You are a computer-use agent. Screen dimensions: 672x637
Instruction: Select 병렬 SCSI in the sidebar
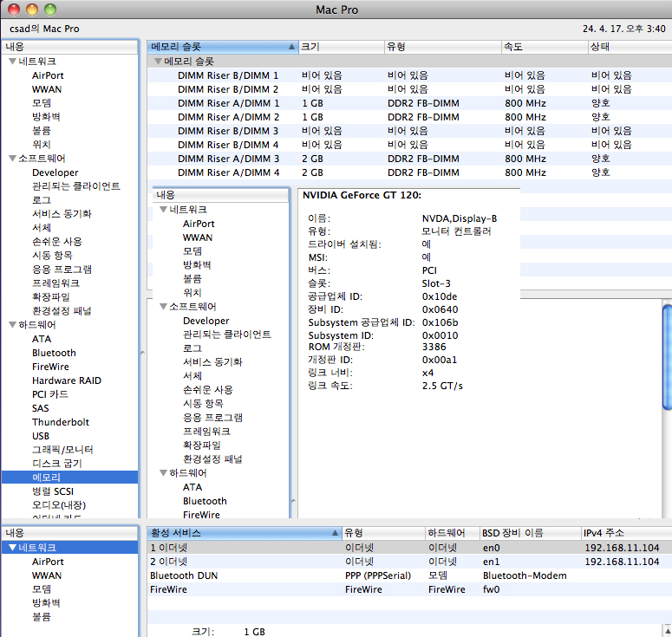coord(58,491)
